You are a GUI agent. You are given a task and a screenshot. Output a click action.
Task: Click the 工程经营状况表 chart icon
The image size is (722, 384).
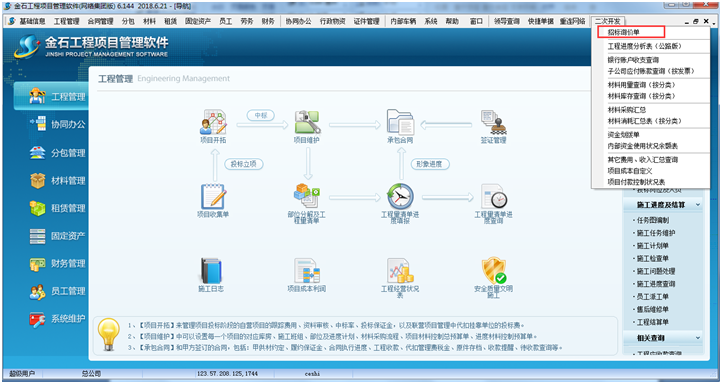[400, 271]
